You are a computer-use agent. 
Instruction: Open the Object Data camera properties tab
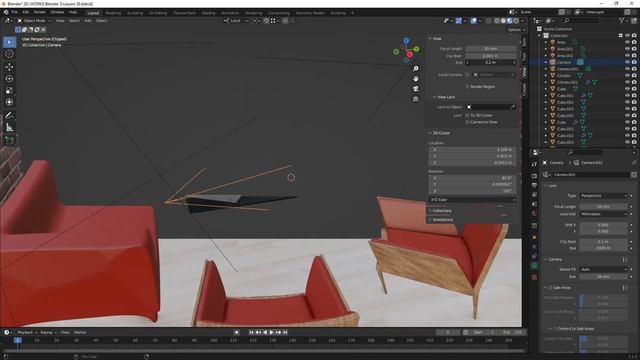tap(534, 266)
